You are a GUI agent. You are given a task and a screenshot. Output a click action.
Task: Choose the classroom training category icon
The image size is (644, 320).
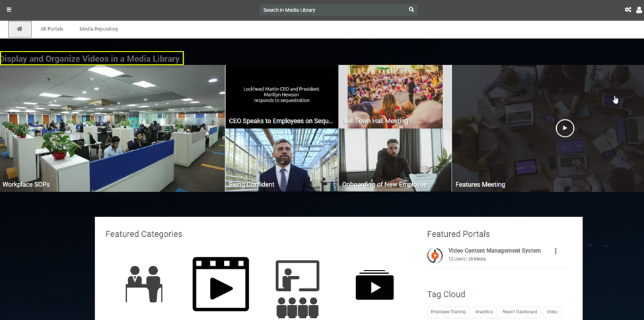pyautogui.click(x=297, y=288)
